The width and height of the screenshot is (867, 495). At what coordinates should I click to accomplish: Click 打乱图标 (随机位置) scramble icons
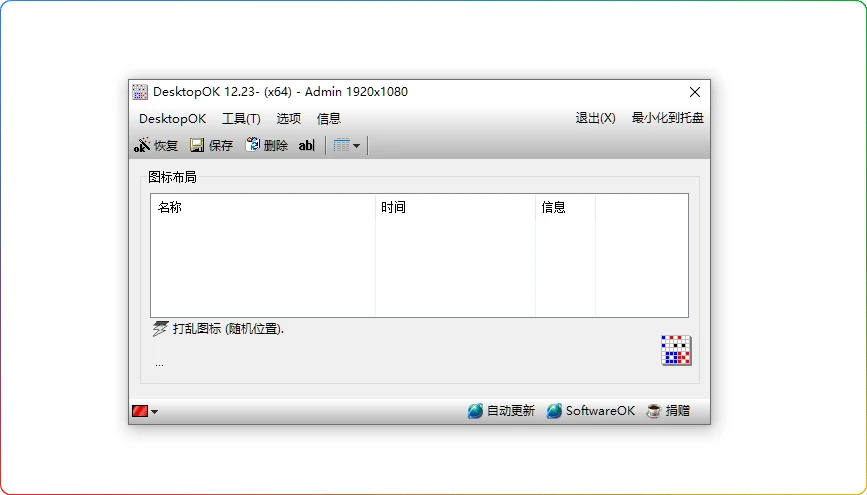[x=218, y=329]
